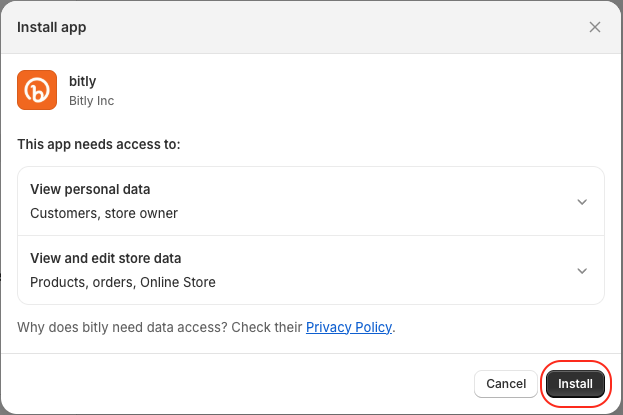
Task: Click the Cancel button
Action: [x=506, y=384]
